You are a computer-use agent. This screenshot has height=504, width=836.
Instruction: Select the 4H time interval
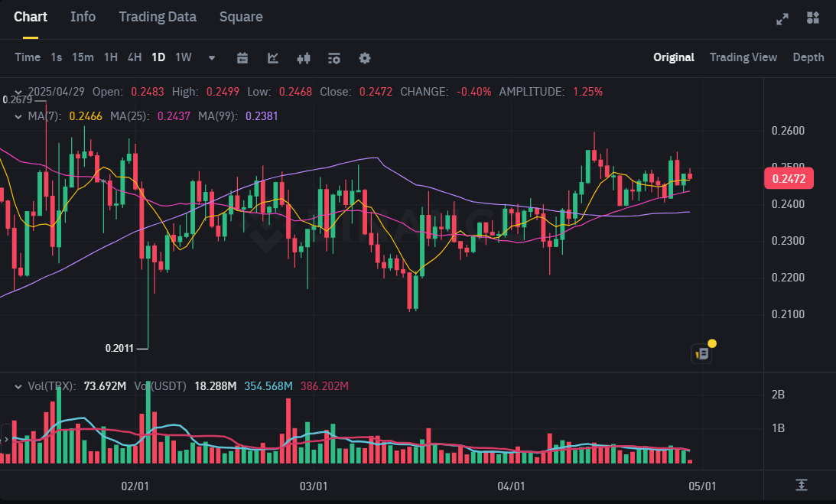pyautogui.click(x=135, y=57)
